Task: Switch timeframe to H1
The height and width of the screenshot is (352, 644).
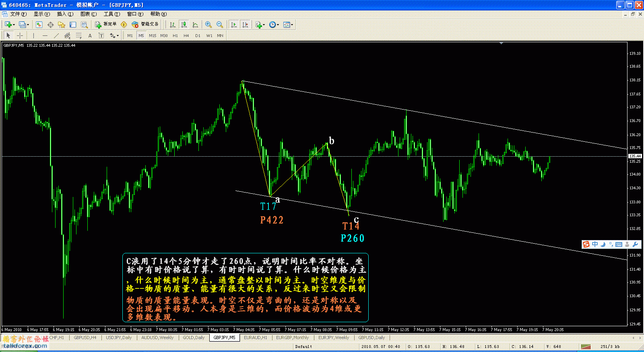Action: click(x=175, y=35)
